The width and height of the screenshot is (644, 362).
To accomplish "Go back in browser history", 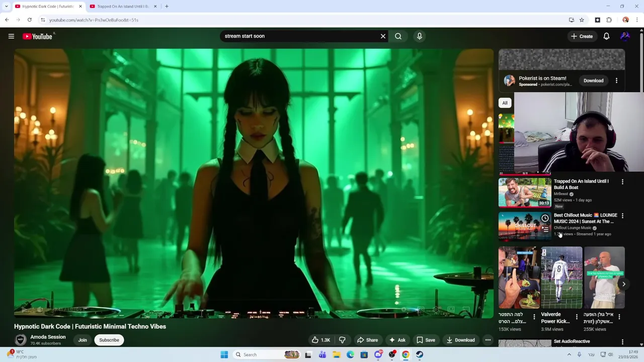I will (x=7, y=20).
